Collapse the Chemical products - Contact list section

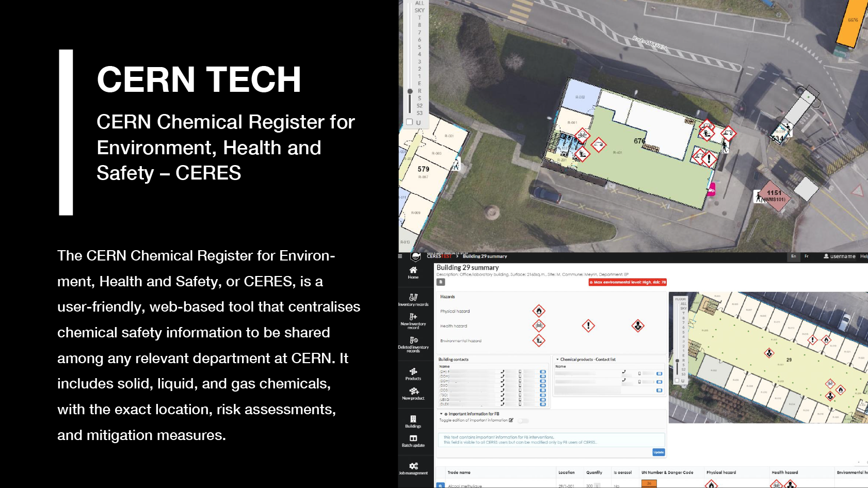pyautogui.click(x=557, y=359)
